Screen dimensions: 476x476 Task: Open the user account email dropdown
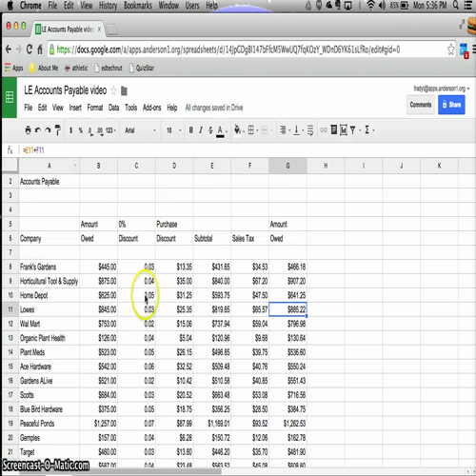coord(442,89)
